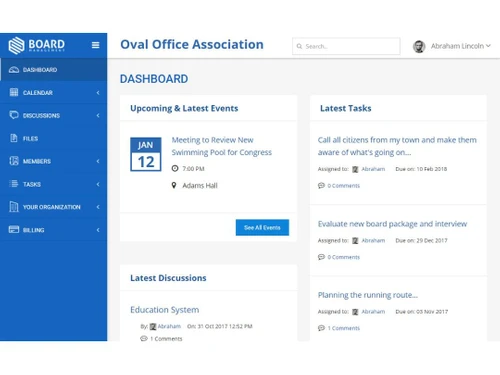Open the Meeting to Review New Swimming Pool event
The image size is (500, 375).
point(222,146)
